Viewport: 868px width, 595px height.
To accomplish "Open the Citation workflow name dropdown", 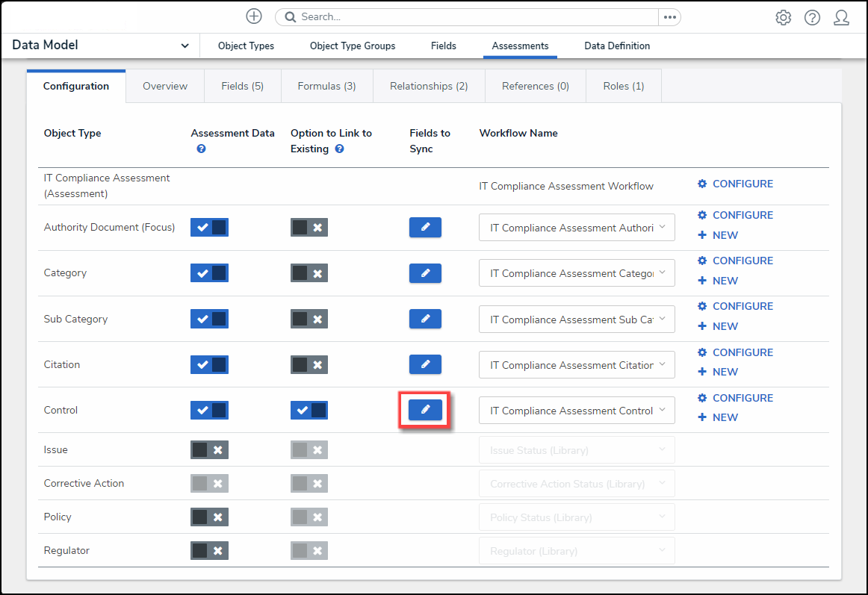I will coord(577,365).
